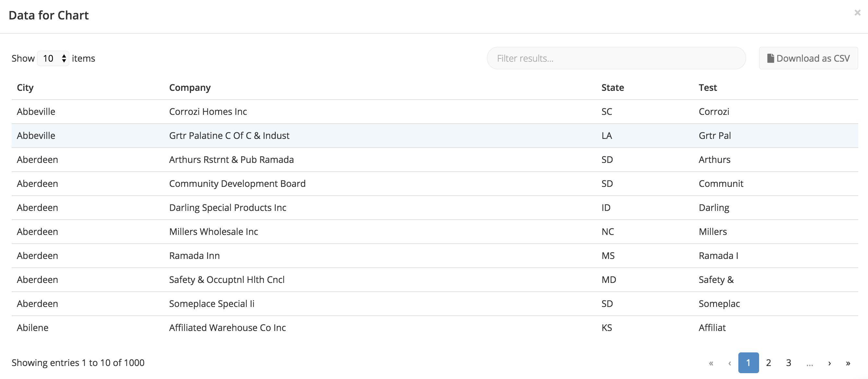
Task: Select the Corrozi Homes Inc row
Action: point(435,112)
